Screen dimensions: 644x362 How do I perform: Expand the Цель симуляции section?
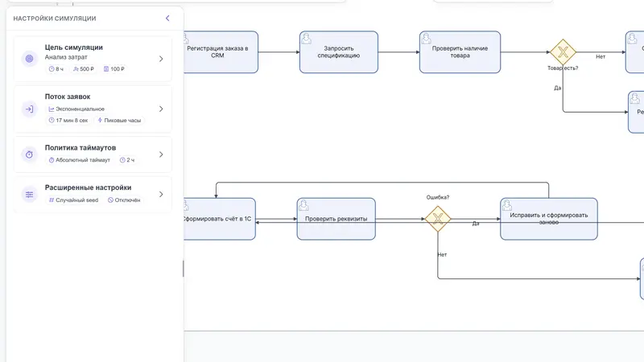coord(161,59)
